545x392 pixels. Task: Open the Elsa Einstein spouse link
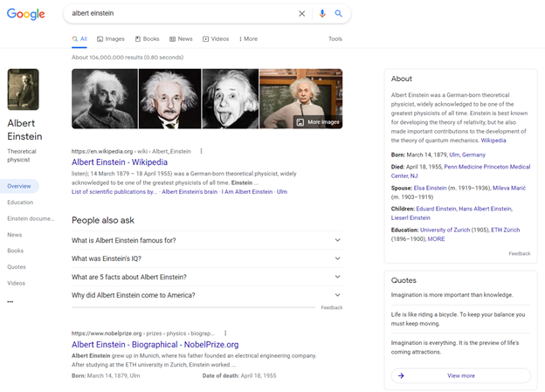(x=430, y=188)
